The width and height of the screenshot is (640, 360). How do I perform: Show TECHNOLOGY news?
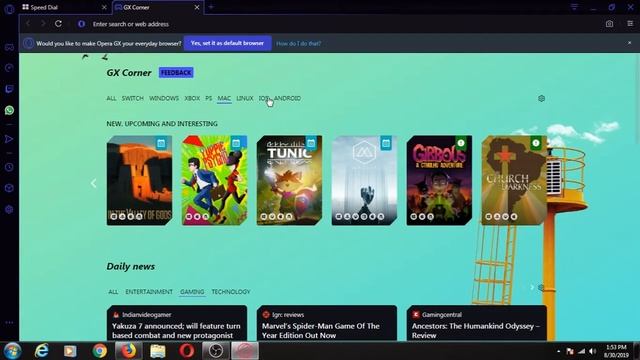[231, 292]
